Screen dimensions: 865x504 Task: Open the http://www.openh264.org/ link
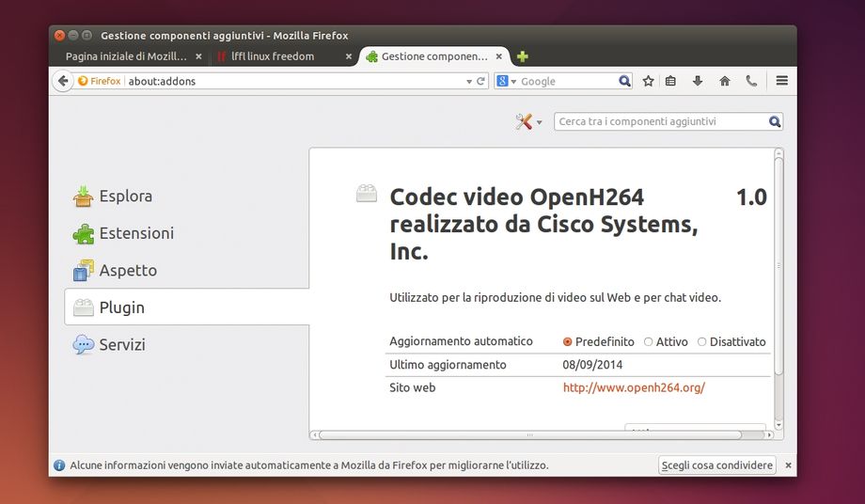[634, 387]
